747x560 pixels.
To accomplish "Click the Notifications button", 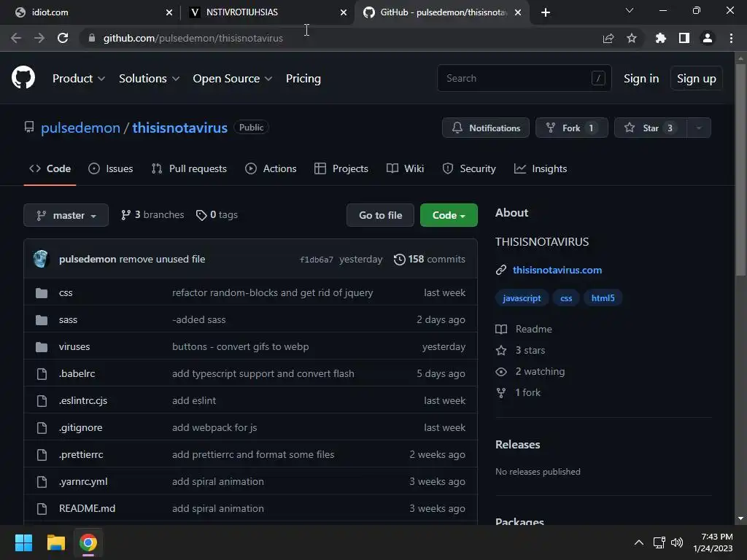I will [x=485, y=128].
